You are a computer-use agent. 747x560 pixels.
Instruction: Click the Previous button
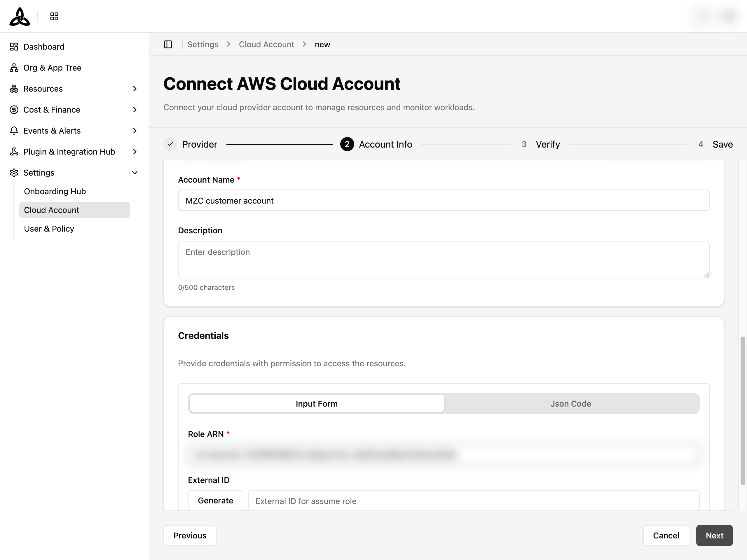tap(190, 535)
